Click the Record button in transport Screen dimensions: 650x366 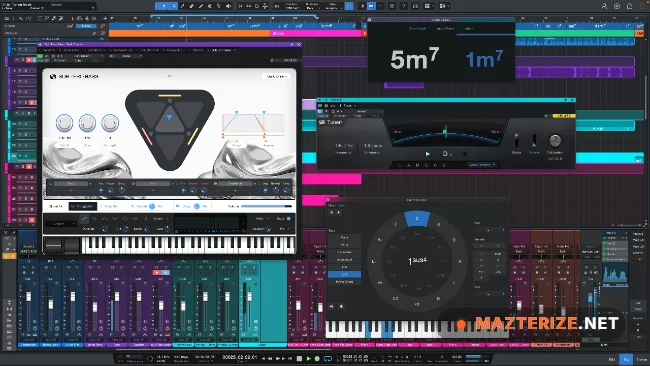pyautogui.click(x=317, y=358)
